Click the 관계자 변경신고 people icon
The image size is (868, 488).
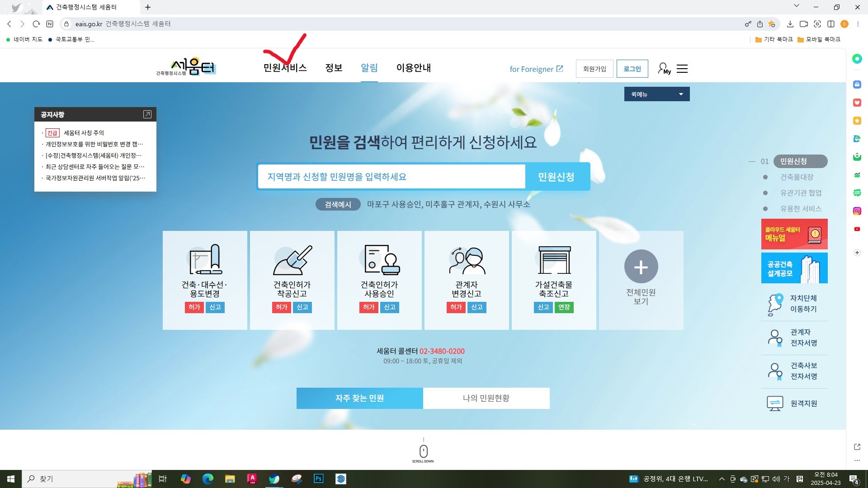click(x=467, y=260)
